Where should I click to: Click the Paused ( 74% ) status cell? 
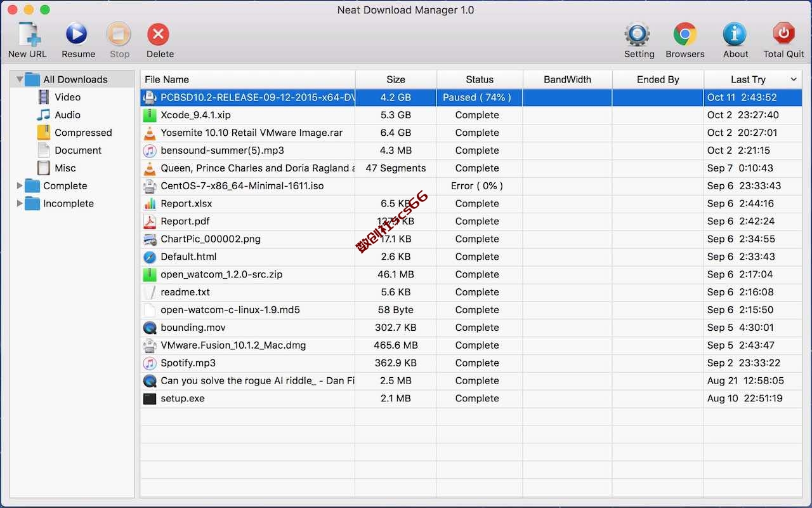point(477,97)
